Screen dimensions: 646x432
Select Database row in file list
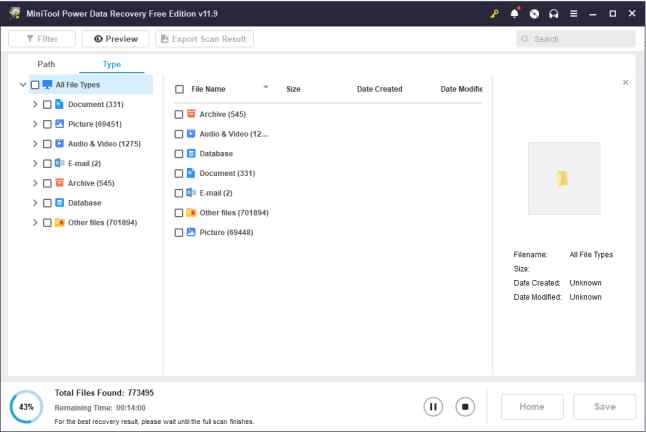328,154
